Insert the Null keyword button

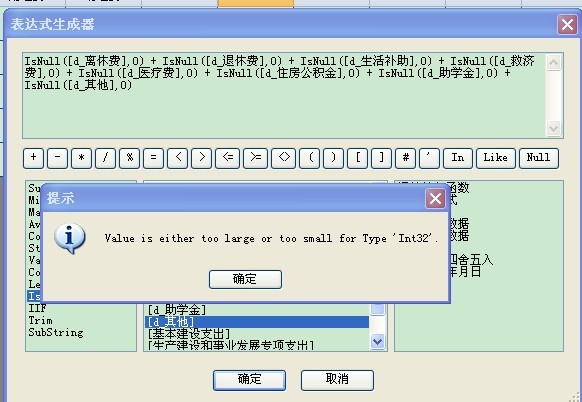click(x=539, y=158)
